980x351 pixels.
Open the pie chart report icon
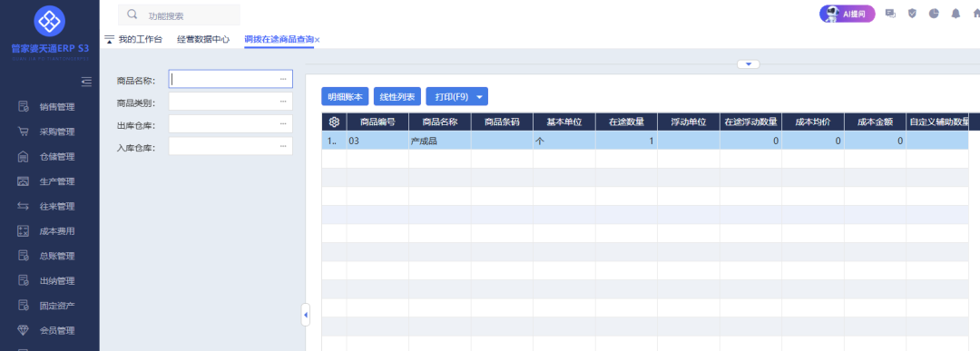tap(934, 14)
